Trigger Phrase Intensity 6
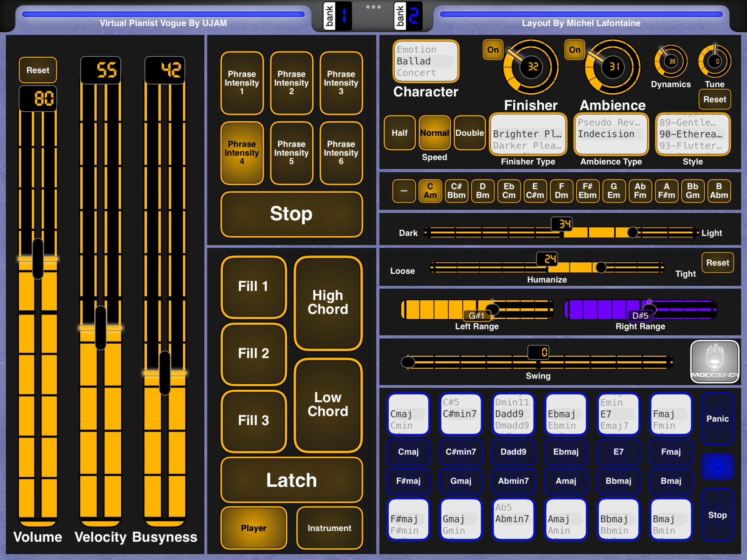The image size is (747, 560). tap(341, 153)
